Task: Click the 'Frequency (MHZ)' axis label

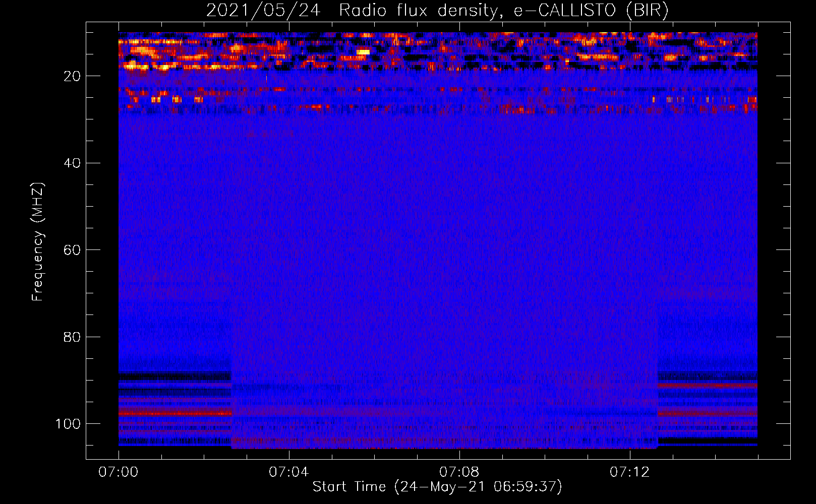Action: [38, 242]
